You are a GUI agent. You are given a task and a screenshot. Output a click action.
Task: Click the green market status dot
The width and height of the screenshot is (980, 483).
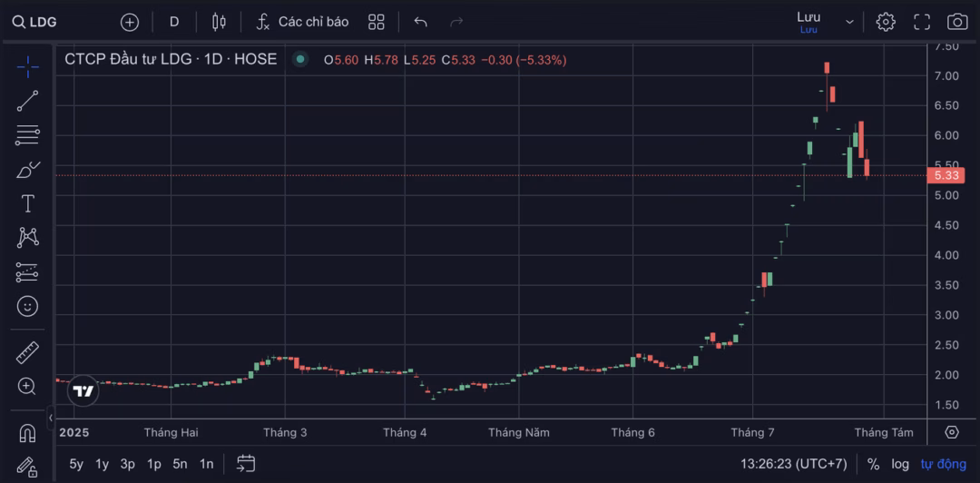tap(299, 60)
